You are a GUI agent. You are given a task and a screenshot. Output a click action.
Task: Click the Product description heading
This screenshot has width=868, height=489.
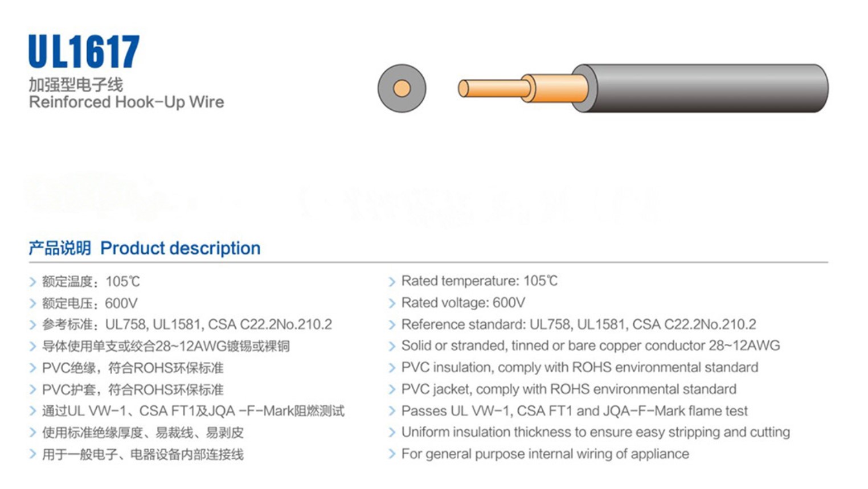pyautogui.click(x=180, y=248)
